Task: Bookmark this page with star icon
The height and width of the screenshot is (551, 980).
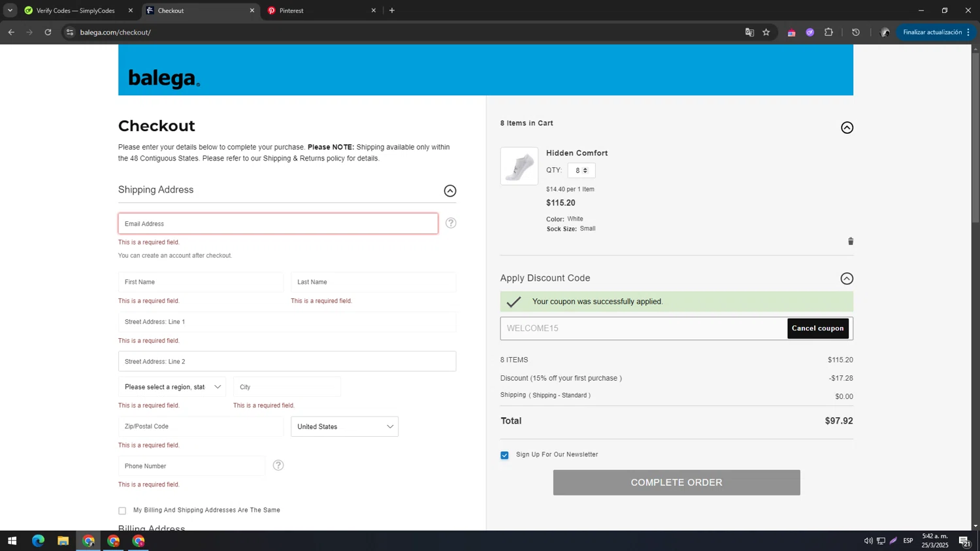Action: click(766, 32)
